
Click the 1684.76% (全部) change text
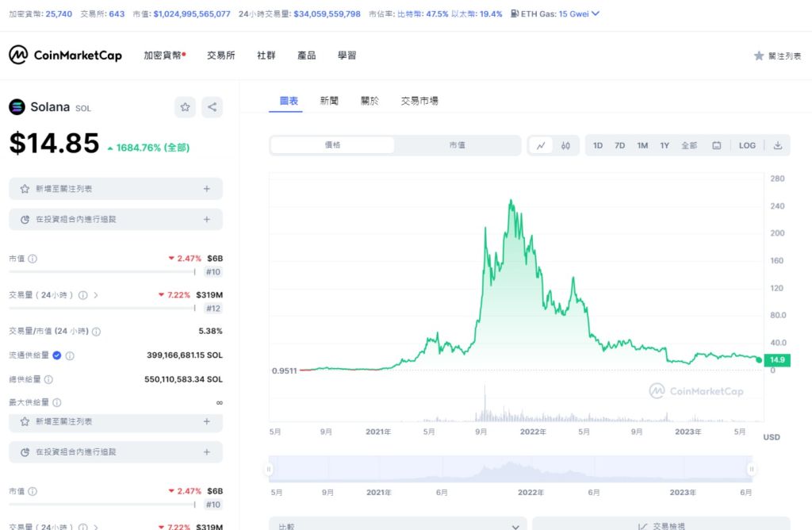click(153, 148)
